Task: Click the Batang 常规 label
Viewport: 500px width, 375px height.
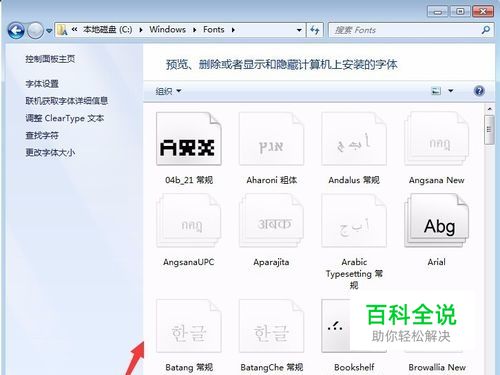Action: [x=189, y=368]
